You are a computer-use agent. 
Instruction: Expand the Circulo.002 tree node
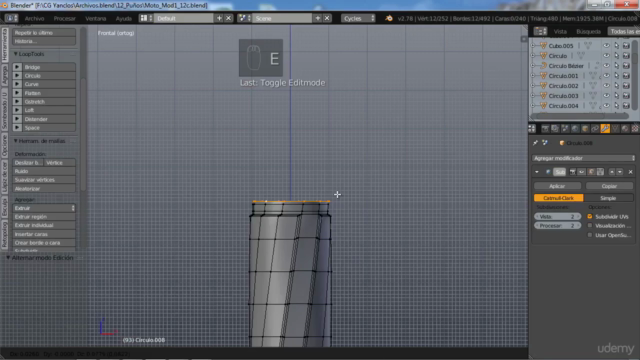pos(532,86)
